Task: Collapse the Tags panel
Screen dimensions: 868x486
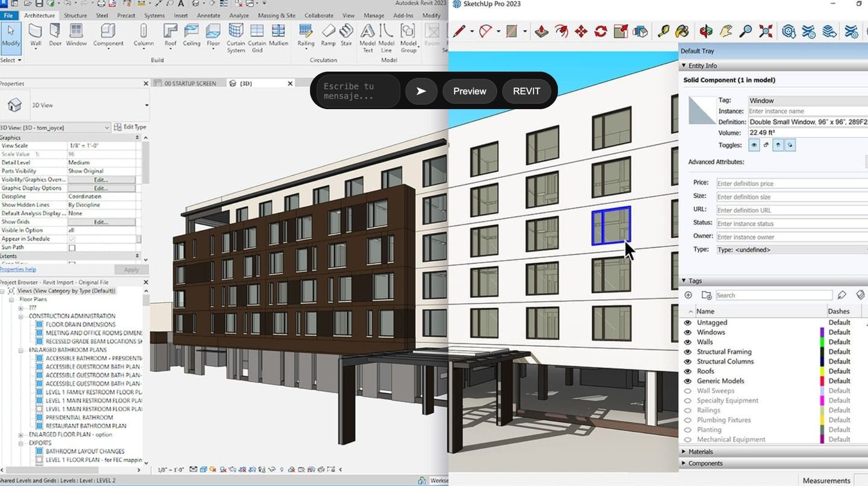Action: click(684, 281)
